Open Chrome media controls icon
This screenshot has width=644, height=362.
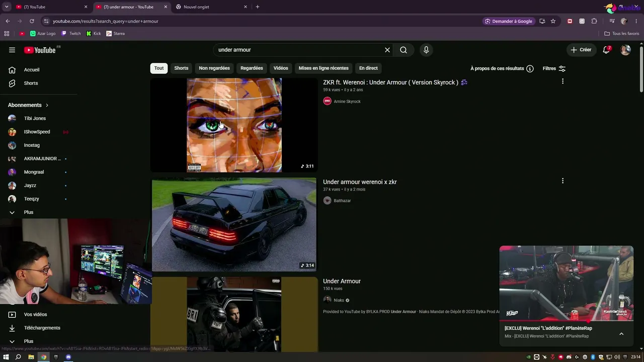coord(612,21)
